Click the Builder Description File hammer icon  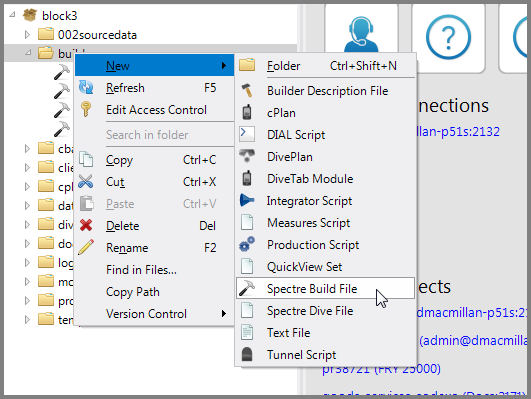pos(247,90)
